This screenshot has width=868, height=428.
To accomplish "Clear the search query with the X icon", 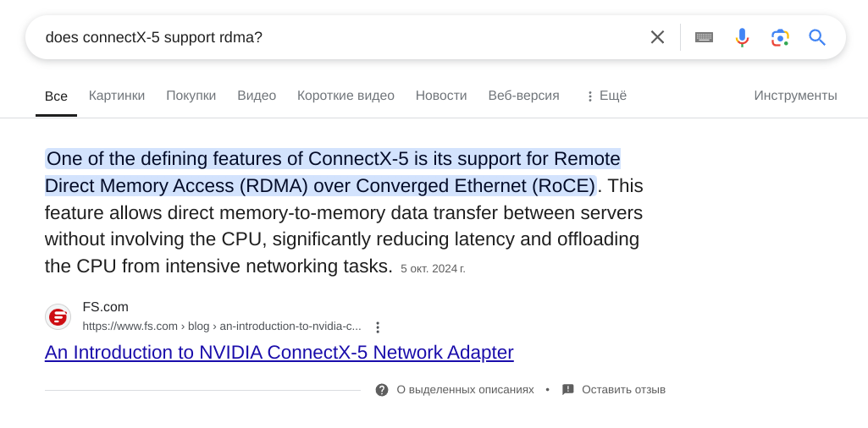I will tap(657, 37).
